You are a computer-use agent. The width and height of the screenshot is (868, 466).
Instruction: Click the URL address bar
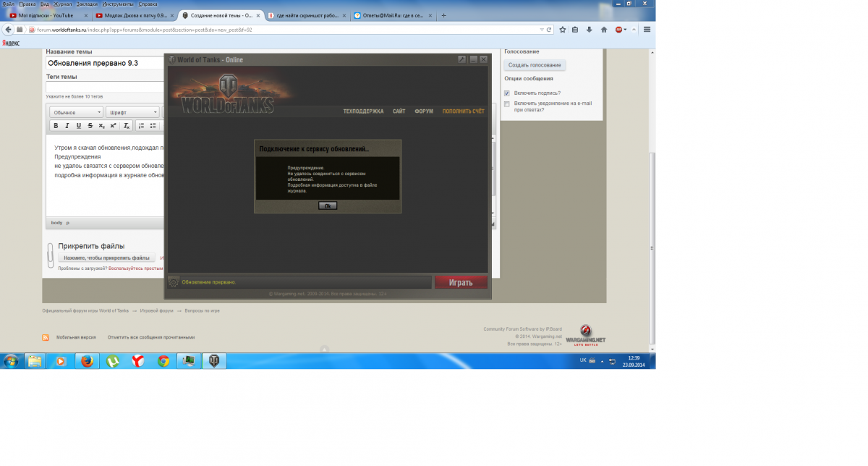pos(286,30)
